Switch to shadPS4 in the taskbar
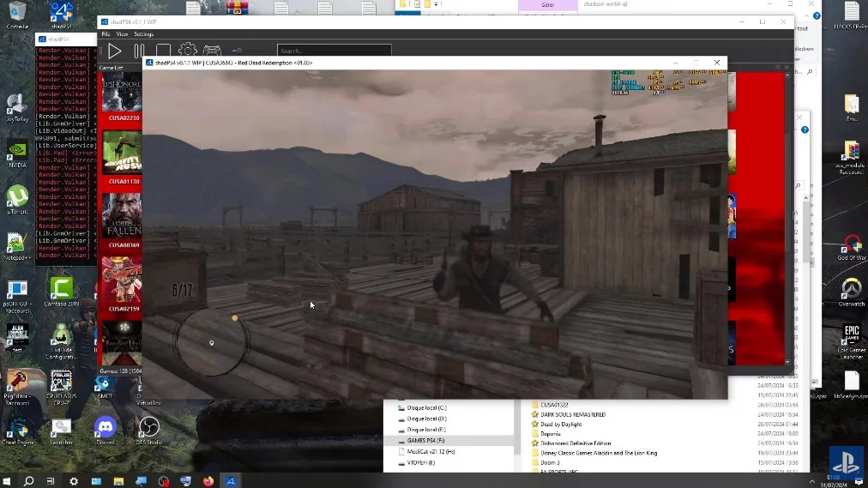Image resolution: width=868 pixels, height=488 pixels. [231, 481]
